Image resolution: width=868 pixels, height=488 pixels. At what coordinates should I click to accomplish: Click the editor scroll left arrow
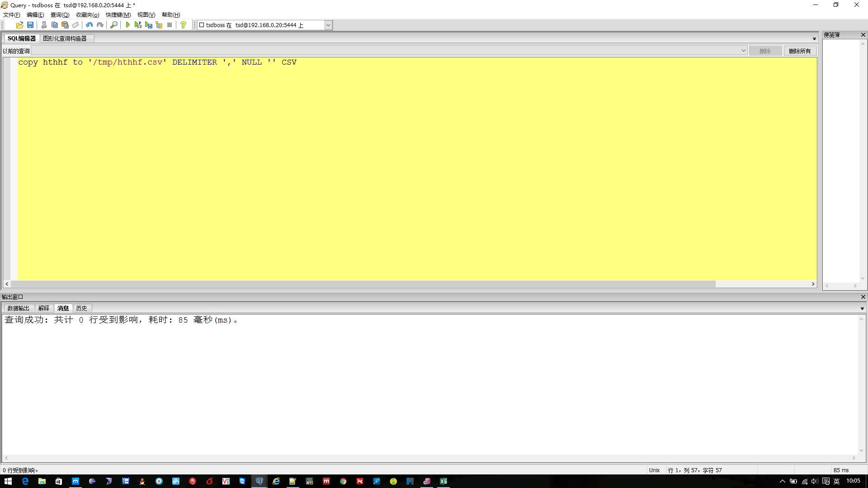[7, 284]
